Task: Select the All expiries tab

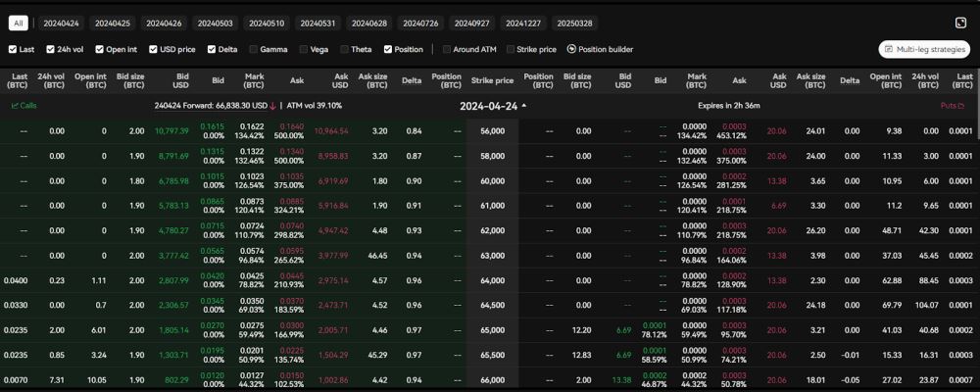Action: [20, 23]
